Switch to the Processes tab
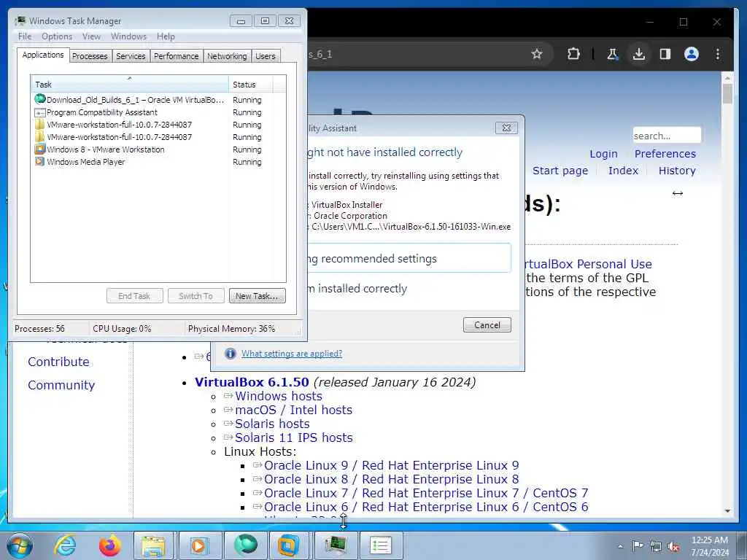The height and width of the screenshot is (560, 747). pyautogui.click(x=90, y=56)
